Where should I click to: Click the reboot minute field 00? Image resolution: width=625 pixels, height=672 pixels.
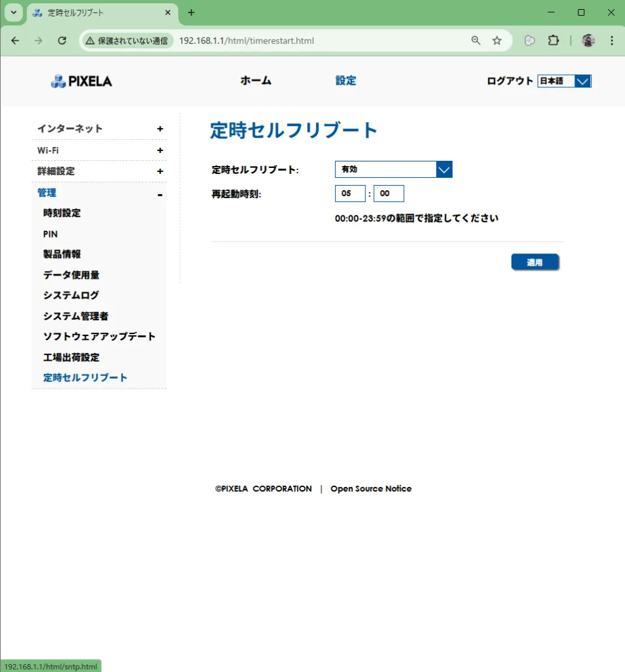tap(388, 194)
